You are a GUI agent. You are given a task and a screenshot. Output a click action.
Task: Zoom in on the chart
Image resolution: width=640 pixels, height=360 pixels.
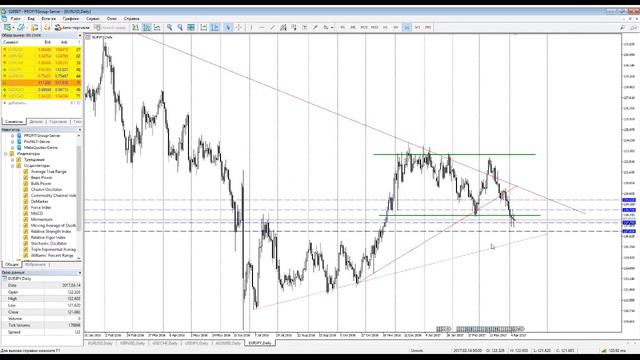tap(169, 27)
